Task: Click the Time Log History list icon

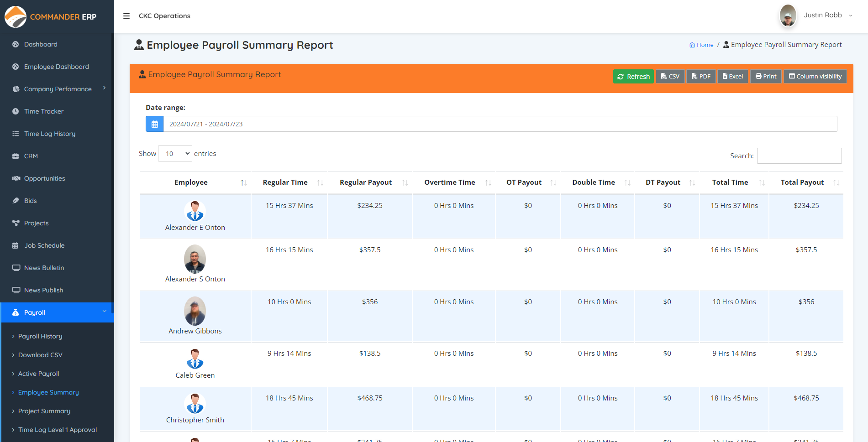Action: [16, 134]
